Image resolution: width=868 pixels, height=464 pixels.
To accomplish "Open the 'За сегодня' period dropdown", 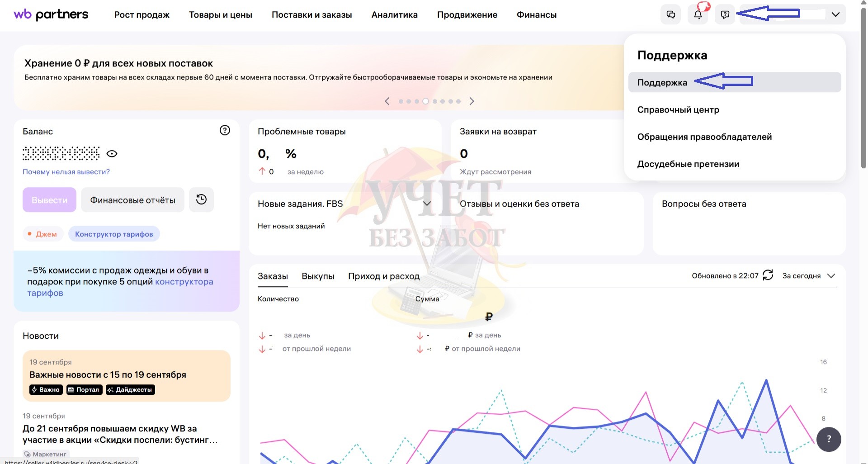I will tap(808, 276).
